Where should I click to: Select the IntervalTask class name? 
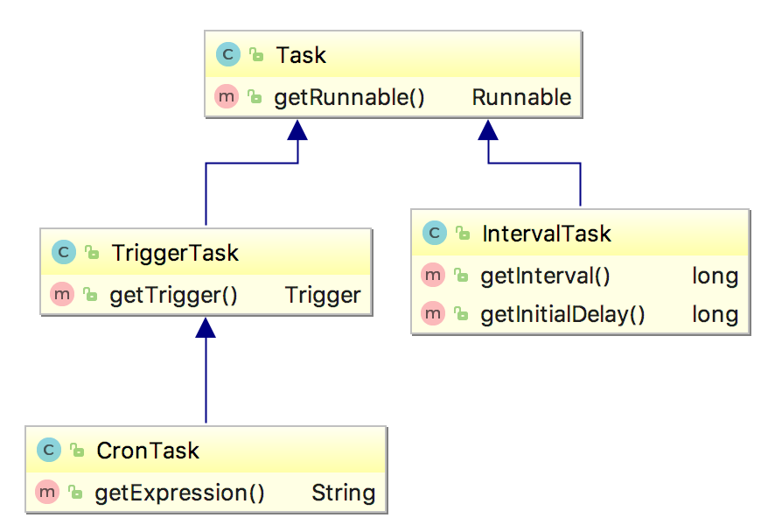[546, 234]
